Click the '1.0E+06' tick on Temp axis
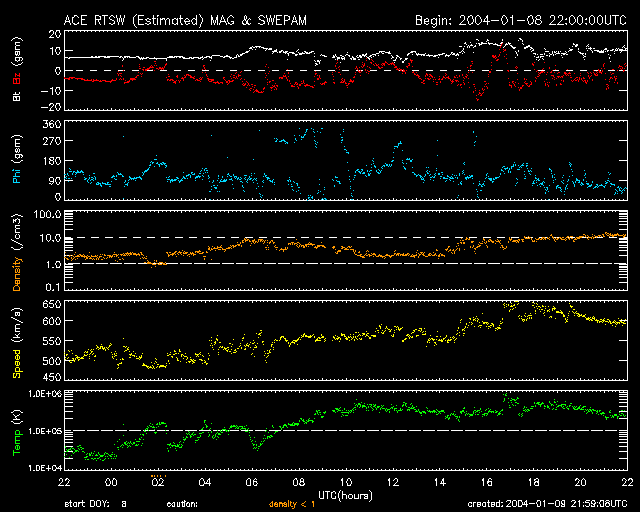The image size is (640, 512). [x=45, y=394]
